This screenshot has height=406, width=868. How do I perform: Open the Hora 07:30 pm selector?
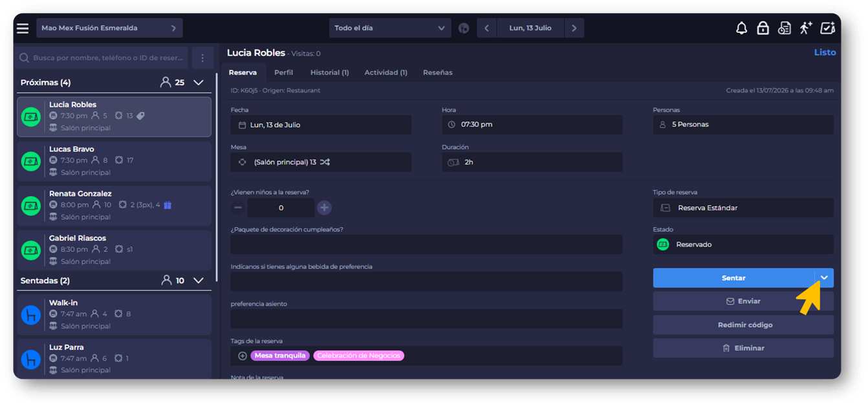tap(532, 125)
